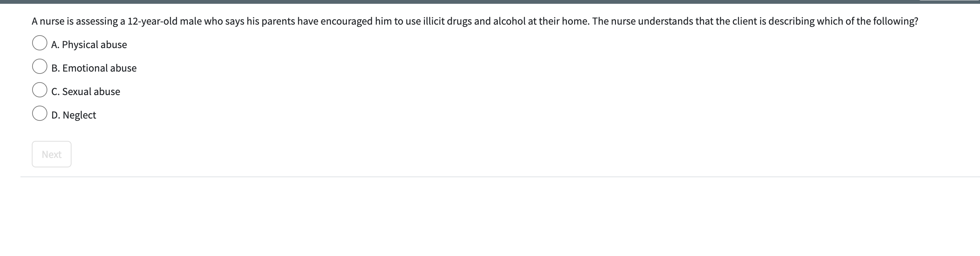
Task: Click the answer text Physical abuse
Action: coord(89,45)
